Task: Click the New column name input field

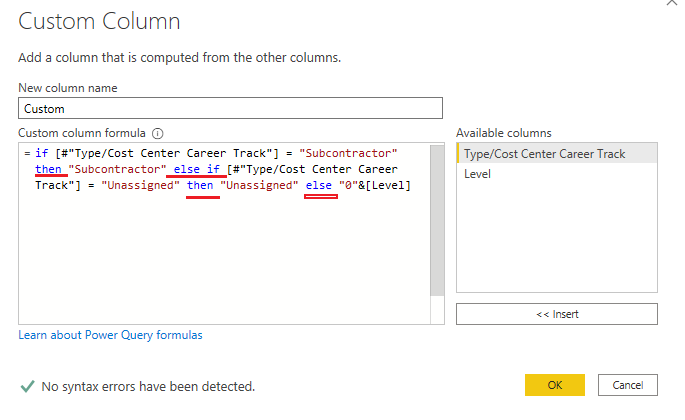Action: [x=230, y=108]
